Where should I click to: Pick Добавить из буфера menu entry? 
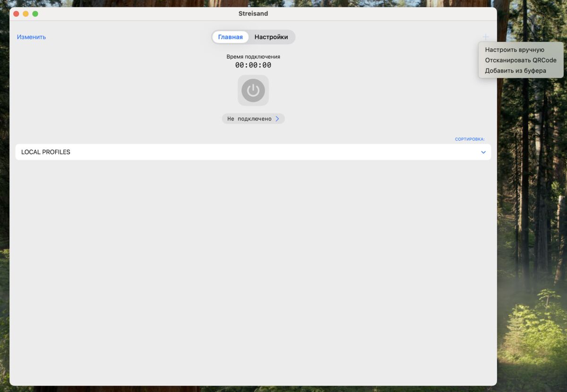click(x=515, y=71)
